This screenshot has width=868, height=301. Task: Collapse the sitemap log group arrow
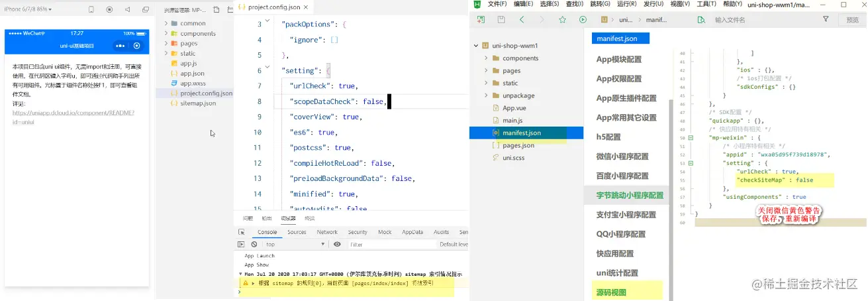pos(241,274)
